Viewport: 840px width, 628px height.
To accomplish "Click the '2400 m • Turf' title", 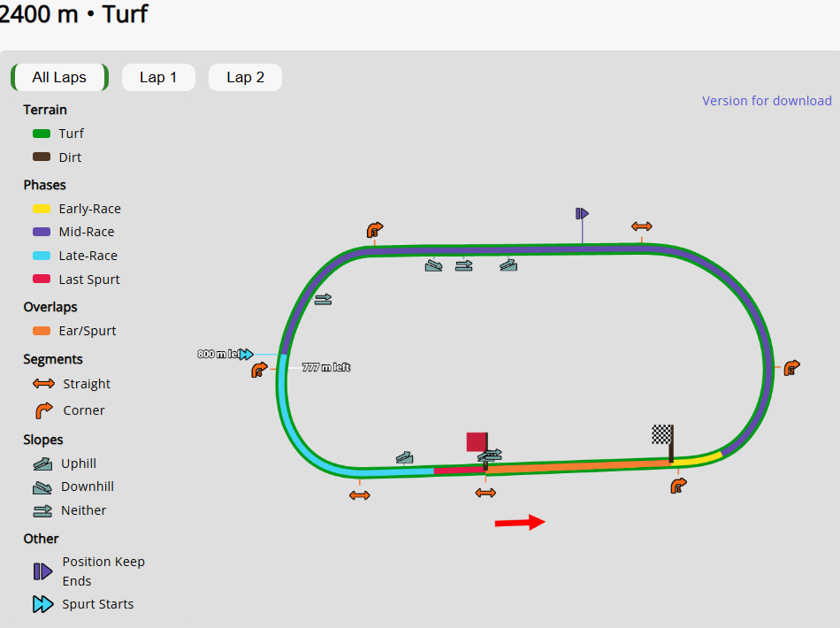I will click(x=73, y=13).
